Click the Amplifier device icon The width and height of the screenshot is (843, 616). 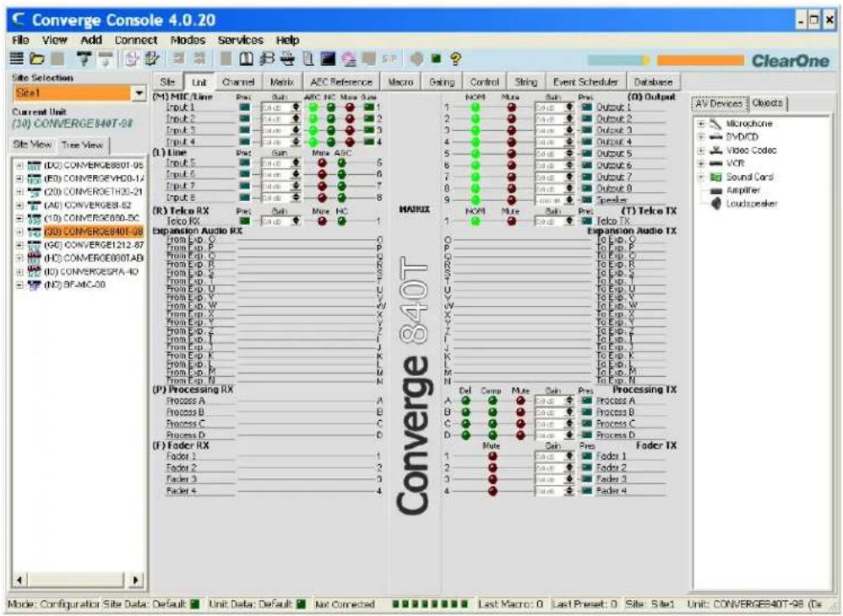[715, 190]
